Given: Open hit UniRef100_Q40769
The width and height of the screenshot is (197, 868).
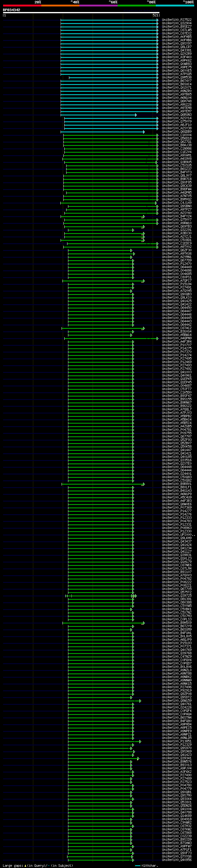Looking at the screenshot, I should (x=176, y=650).
